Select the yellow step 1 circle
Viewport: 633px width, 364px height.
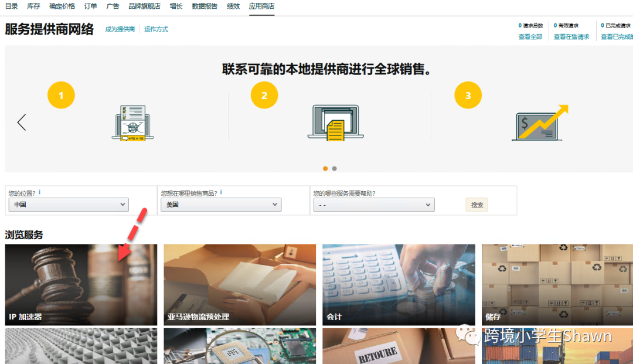(61, 95)
